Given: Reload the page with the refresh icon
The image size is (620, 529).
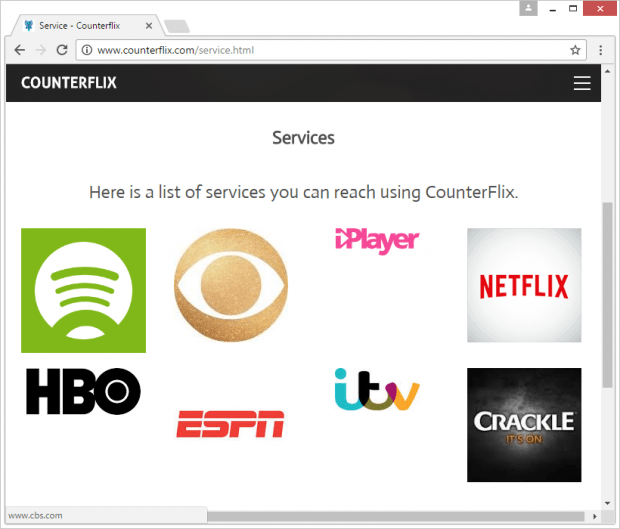Looking at the screenshot, I should (x=62, y=50).
